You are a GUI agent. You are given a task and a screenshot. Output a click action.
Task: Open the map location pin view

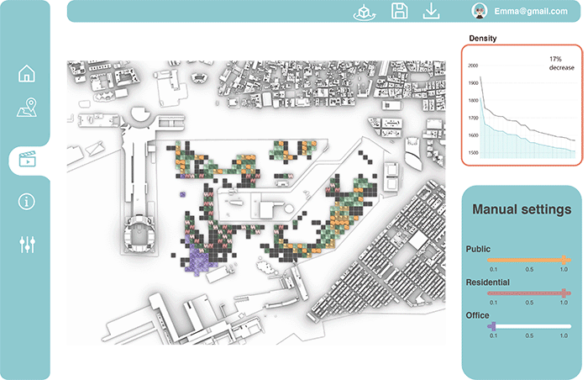[27, 110]
